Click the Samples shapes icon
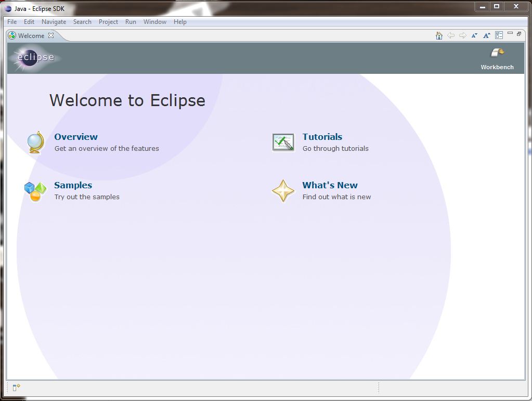The height and width of the screenshot is (401, 532). [x=35, y=192]
